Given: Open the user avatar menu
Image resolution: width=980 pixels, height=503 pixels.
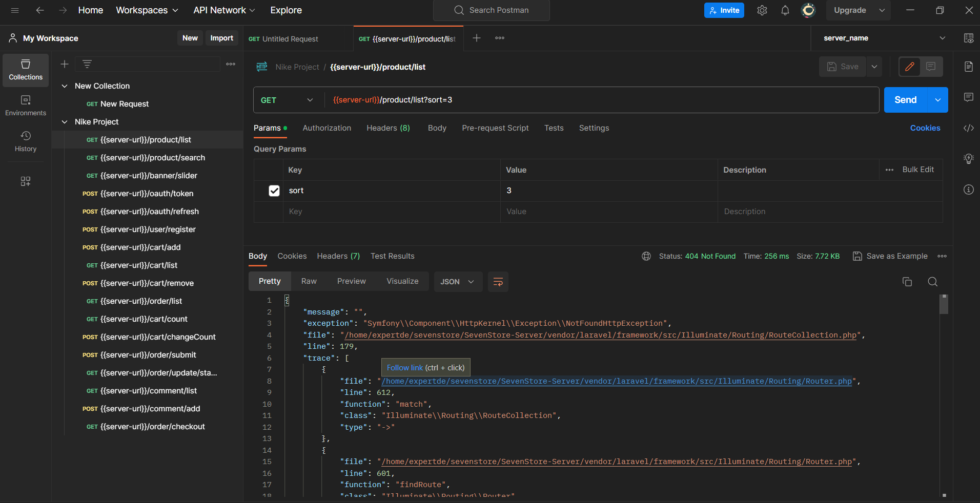Looking at the screenshot, I should tap(808, 10).
